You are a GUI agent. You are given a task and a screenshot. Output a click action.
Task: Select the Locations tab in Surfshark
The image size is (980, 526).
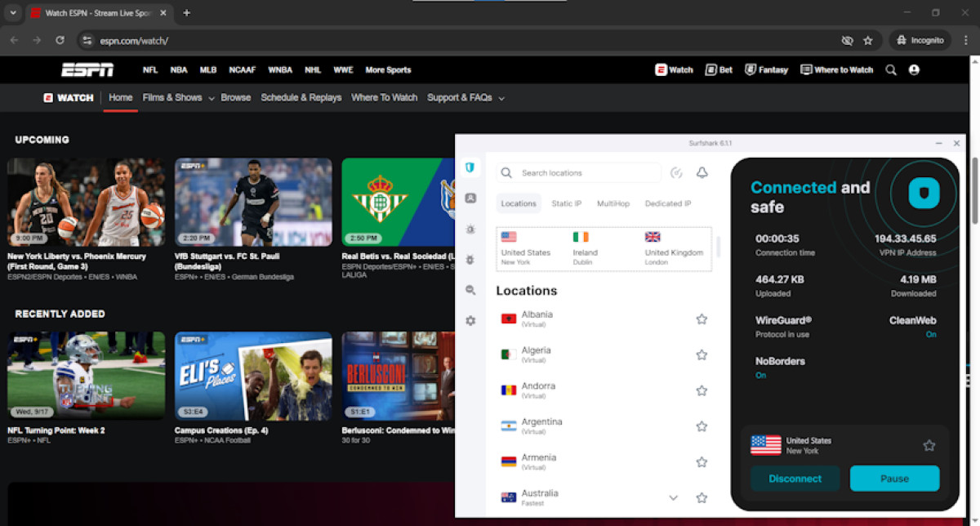click(x=519, y=203)
